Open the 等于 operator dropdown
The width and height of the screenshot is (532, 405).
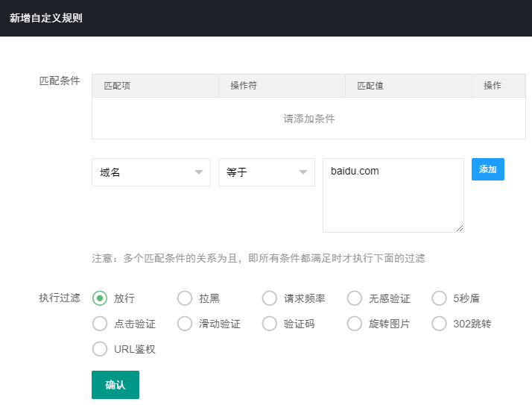click(x=266, y=172)
